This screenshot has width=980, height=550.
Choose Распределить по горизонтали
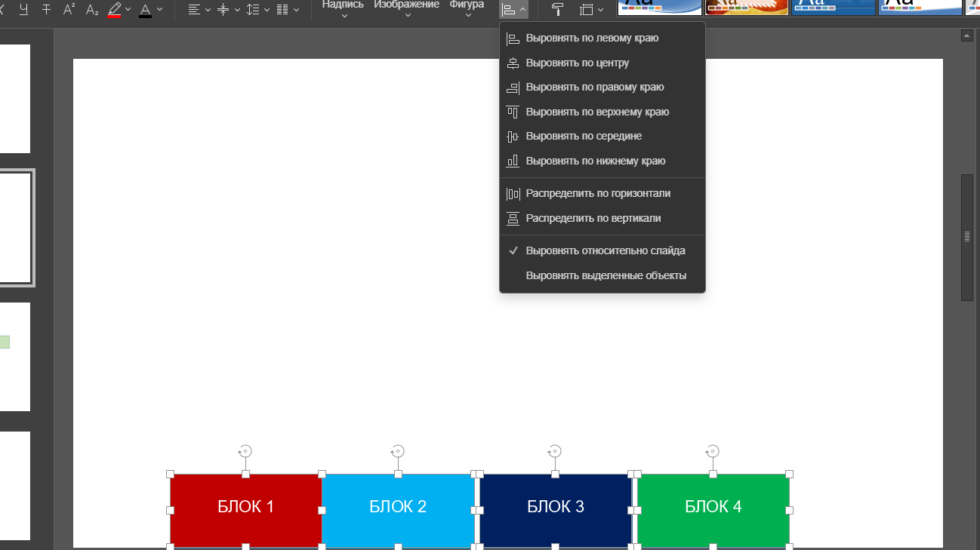(x=602, y=193)
